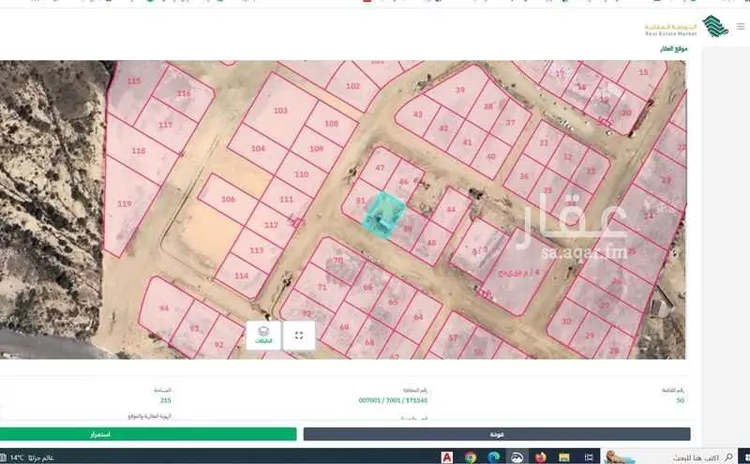Open AutoCAD from the taskbar
Viewport: 750px width, 464px height.
click(x=447, y=457)
